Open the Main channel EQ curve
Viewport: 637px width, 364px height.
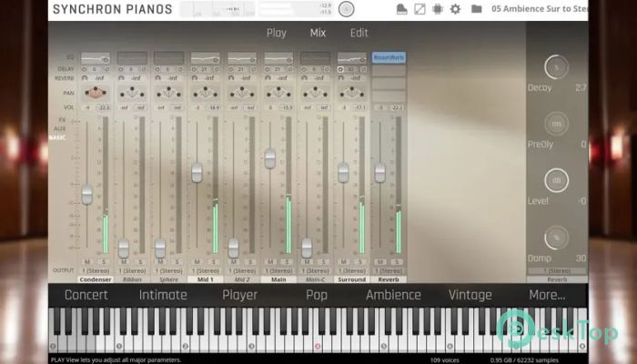[278, 57]
